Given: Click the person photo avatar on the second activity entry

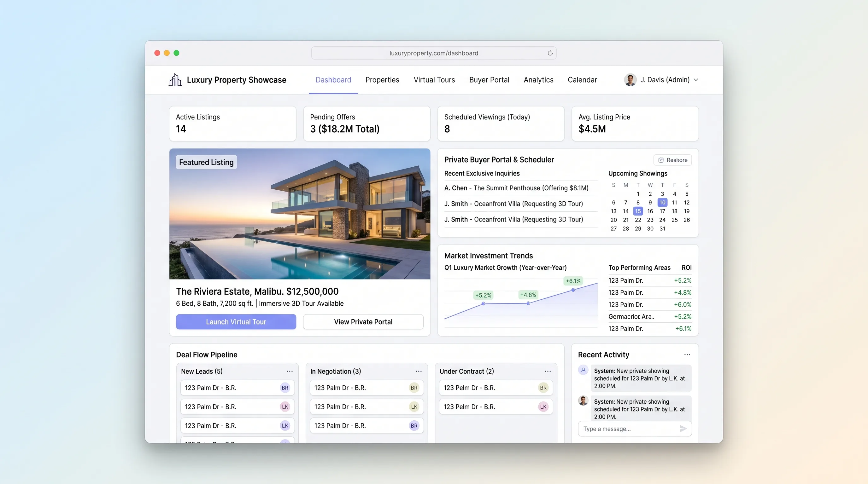Looking at the screenshot, I should tap(583, 401).
